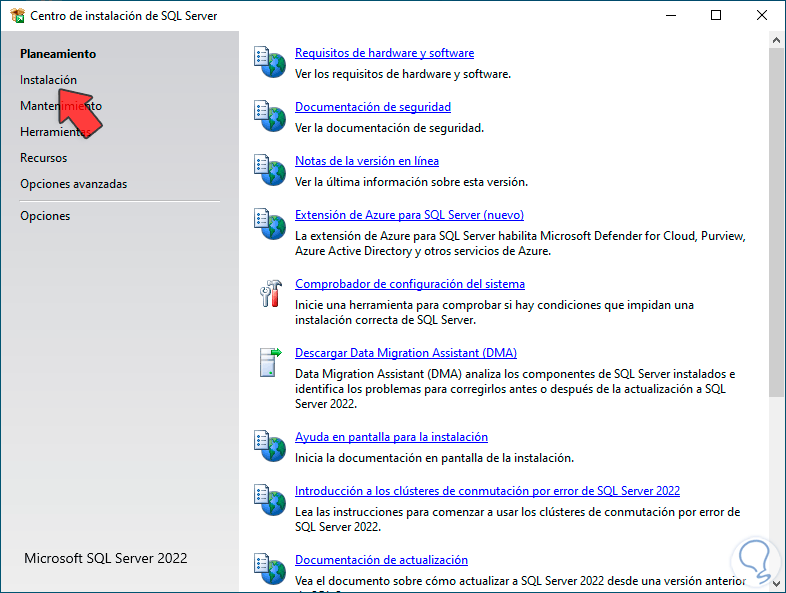Open Introducción a los clústeres de conmutación link
786x593 pixels.
coord(487,491)
